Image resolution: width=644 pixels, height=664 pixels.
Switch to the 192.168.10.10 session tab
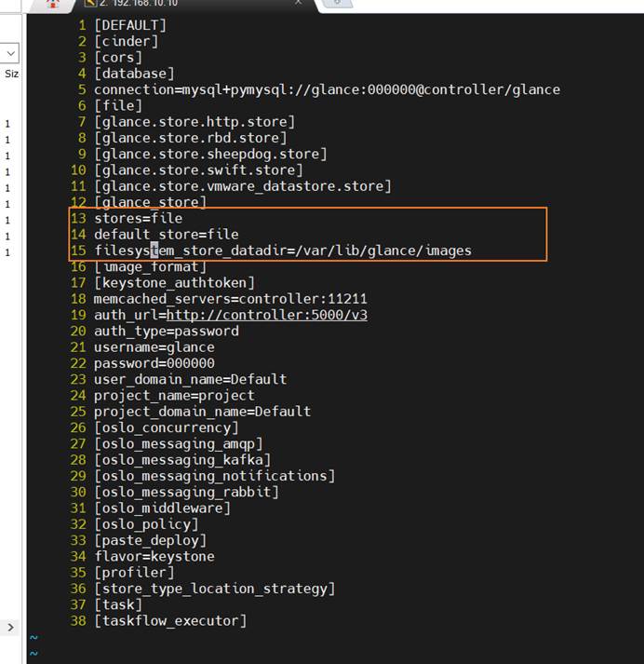tap(196, 5)
